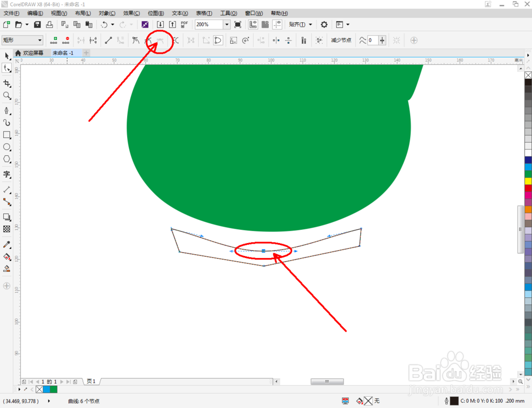Toggle select all nodes
Viewport: 532px width, 408px height.
pos(319,40)
